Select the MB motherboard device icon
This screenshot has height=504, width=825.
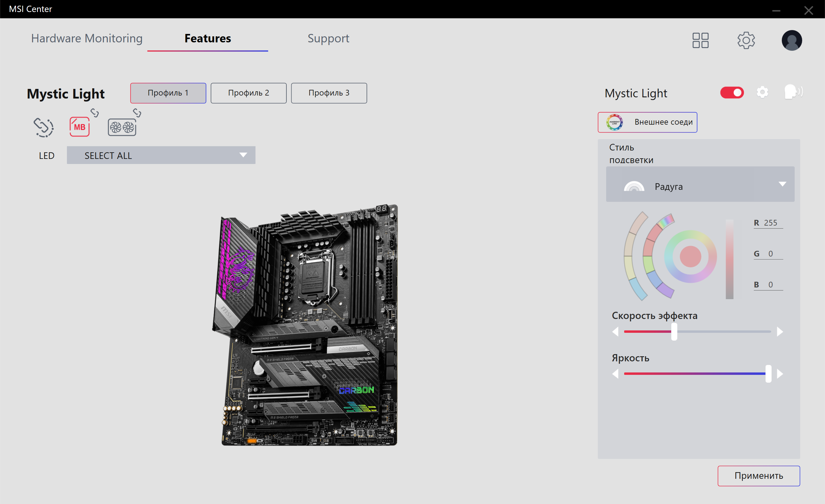pos(79,127)
